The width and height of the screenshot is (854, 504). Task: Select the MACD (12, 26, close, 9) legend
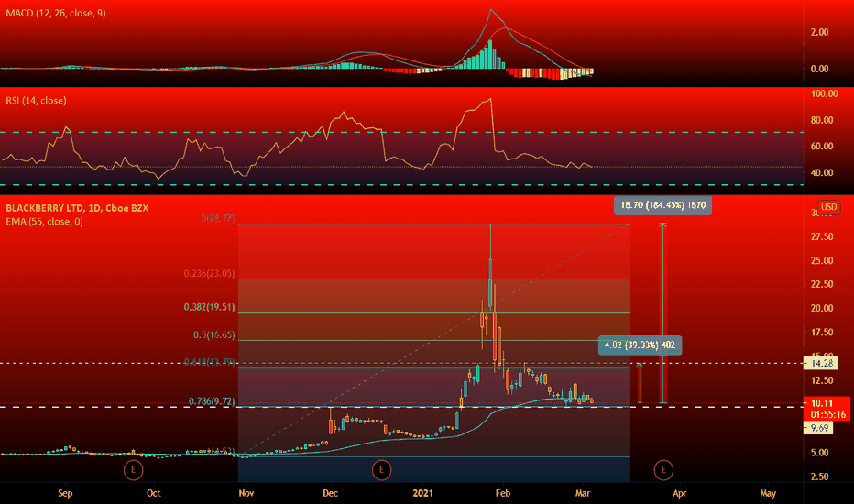(x=56, y=13)
